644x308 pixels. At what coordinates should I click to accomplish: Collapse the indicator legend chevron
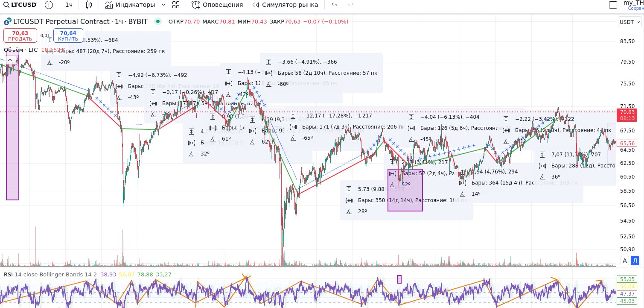click(x=10, y=60)
